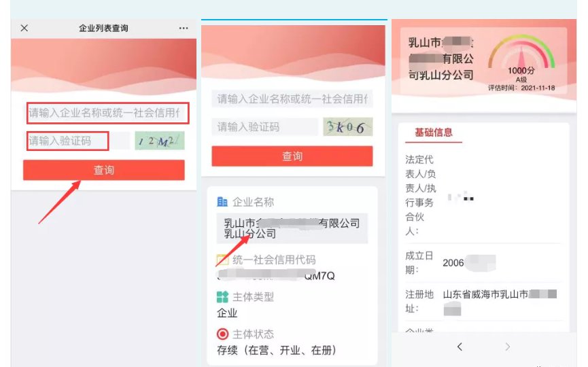588x367 pixels.
Task: Click the 查询 button below the 3k06 captcha
Action: click(x=292, y=156)
